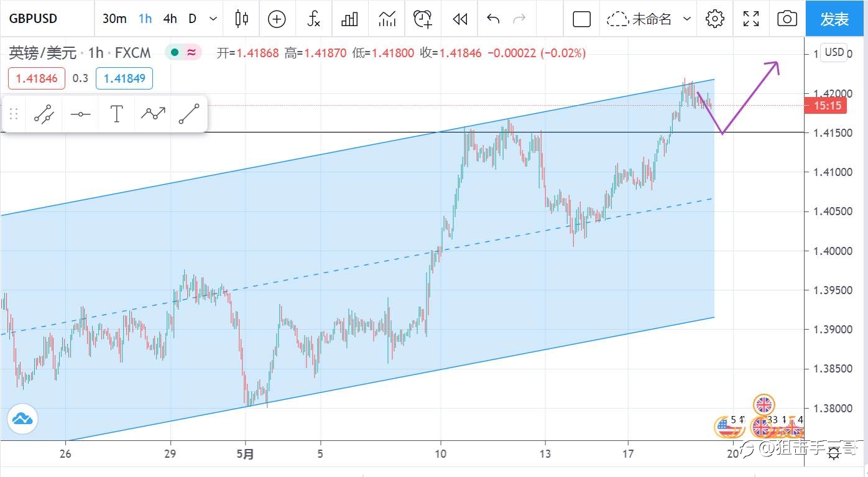
Task: Open the layout selection square icon
Action: [x=581, y=19]
